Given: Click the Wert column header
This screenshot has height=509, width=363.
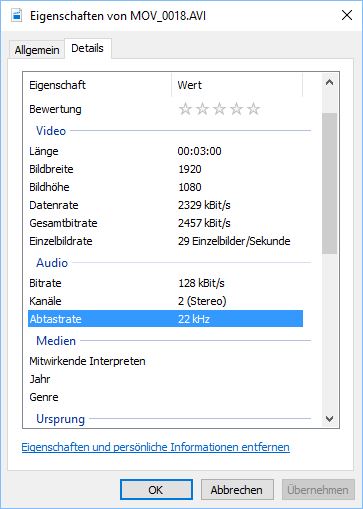Looking at the screenshot, I should 237,85.
